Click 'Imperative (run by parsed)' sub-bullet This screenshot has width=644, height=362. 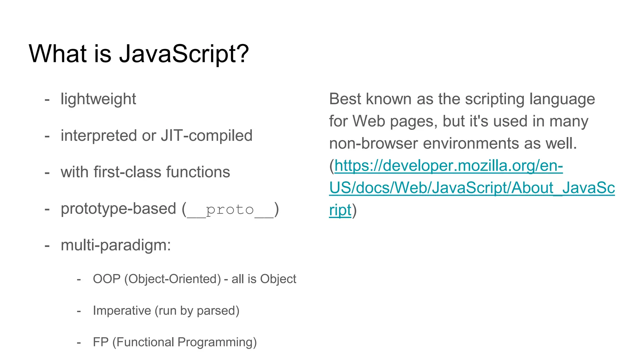166,311
